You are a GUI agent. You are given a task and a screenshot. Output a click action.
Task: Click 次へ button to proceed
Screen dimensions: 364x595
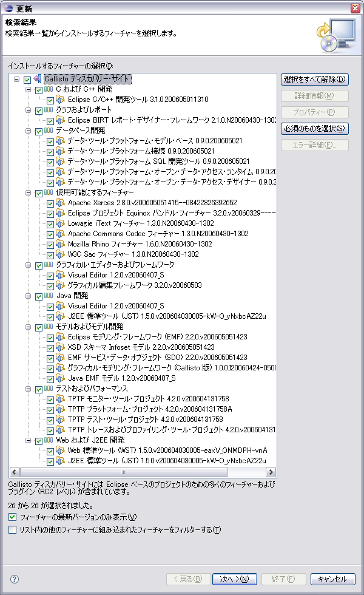click(x=235, y=579)
